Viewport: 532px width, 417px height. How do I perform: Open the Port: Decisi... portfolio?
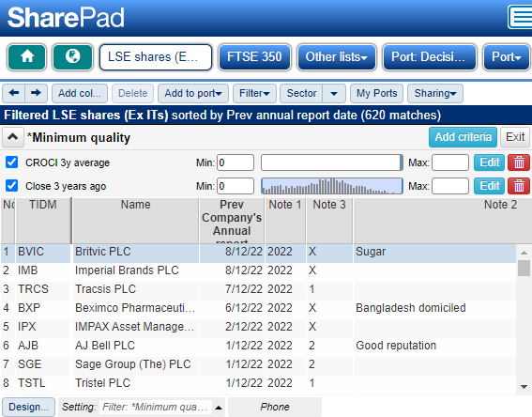pyautogui.click(x=430, y=57)
